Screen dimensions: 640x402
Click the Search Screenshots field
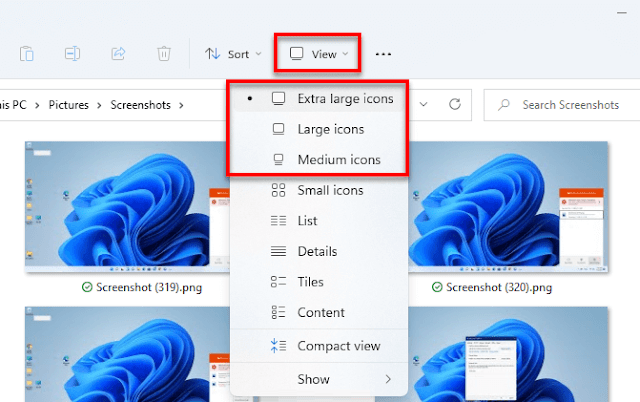point(562,105)
